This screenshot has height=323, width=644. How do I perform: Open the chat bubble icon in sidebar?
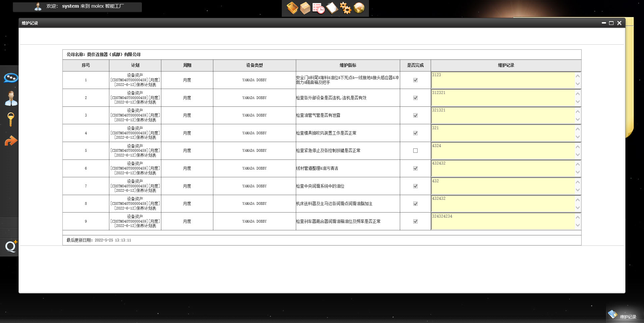pos(11,78)
